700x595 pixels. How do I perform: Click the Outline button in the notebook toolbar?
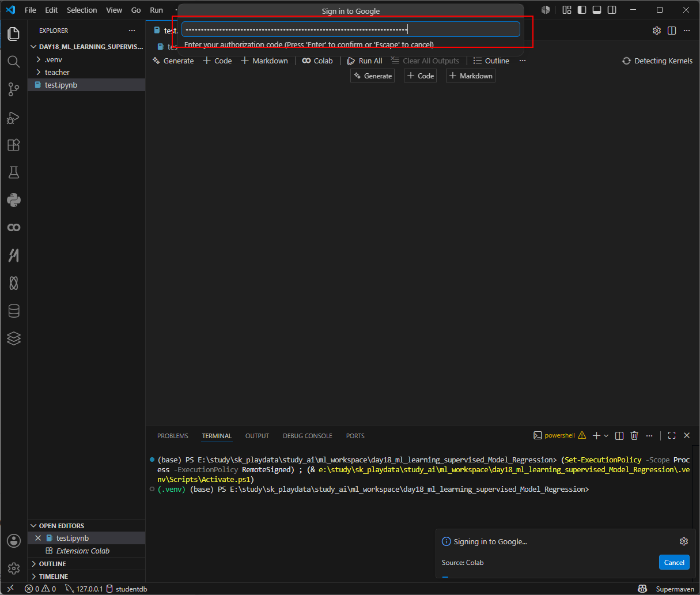click(491, 61)
